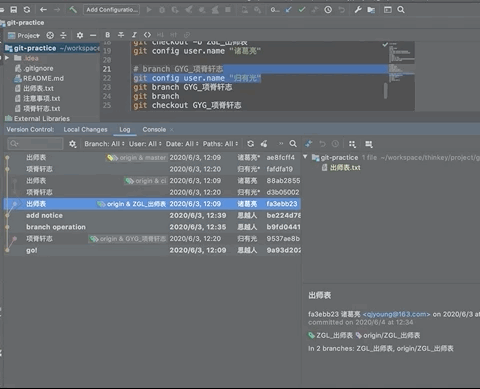Select commit fafdfa19 row

(x=152, y=169)
